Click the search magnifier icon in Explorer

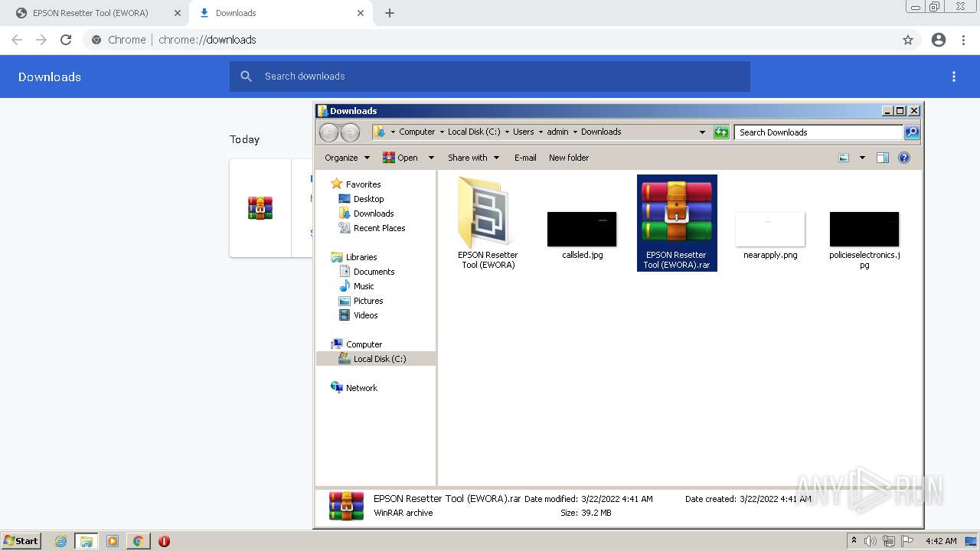[x=912, y=132]
